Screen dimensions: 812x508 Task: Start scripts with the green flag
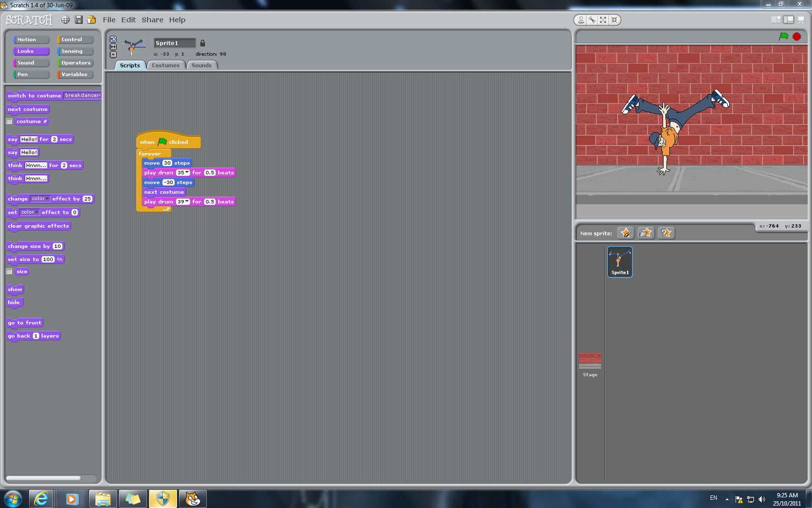(784, 37)
